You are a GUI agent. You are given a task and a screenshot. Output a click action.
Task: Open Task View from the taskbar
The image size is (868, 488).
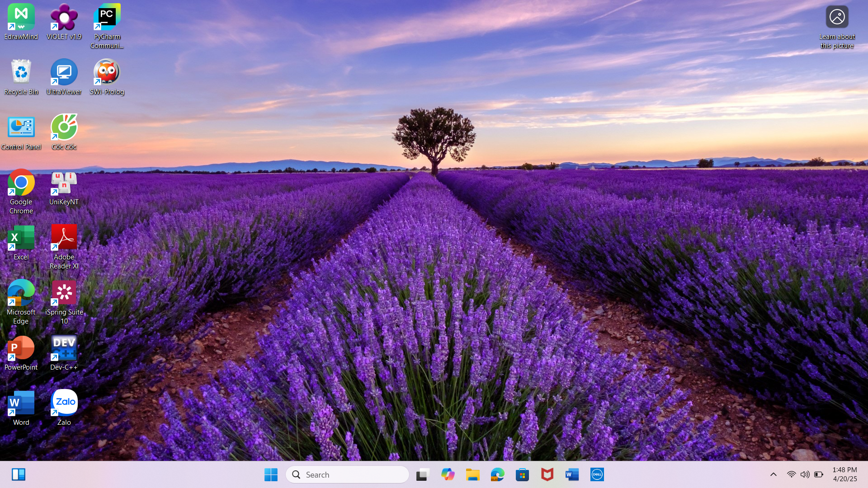(423, 474)
